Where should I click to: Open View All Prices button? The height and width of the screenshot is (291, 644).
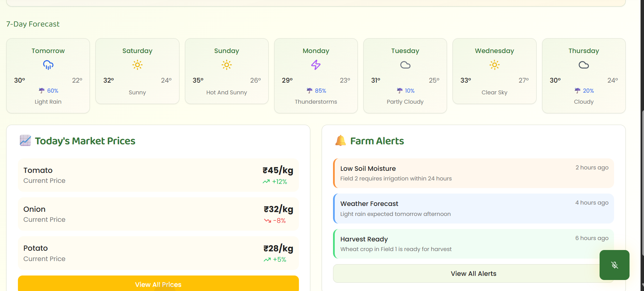click(x=158, y=283)
